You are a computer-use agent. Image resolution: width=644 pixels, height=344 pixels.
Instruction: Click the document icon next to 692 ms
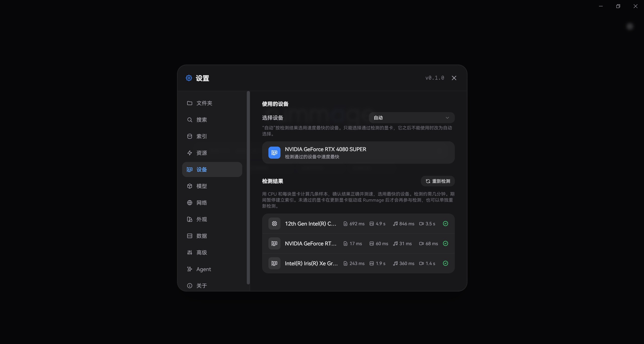(345, 224)
